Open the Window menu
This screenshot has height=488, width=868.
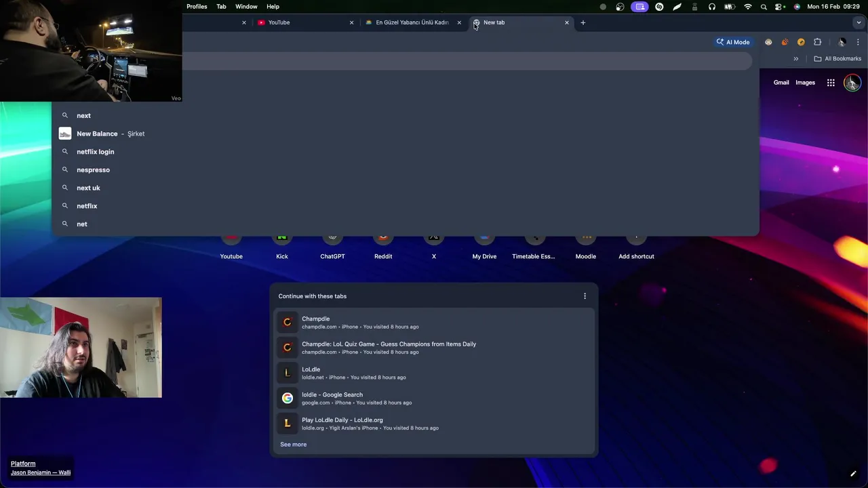click(246, 6)
